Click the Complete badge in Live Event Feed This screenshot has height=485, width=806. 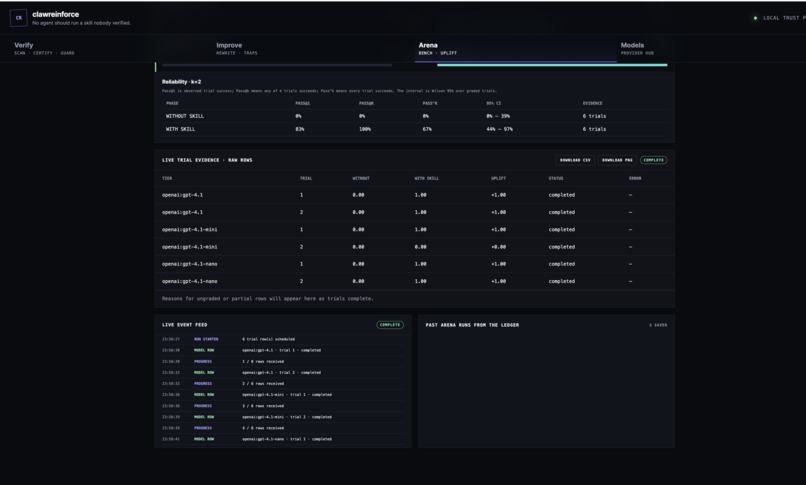coord(390,325)
